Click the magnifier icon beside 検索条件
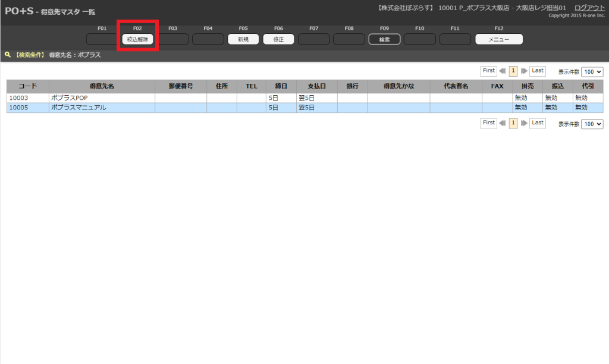The image size is (609, 364). coord(7,55)
